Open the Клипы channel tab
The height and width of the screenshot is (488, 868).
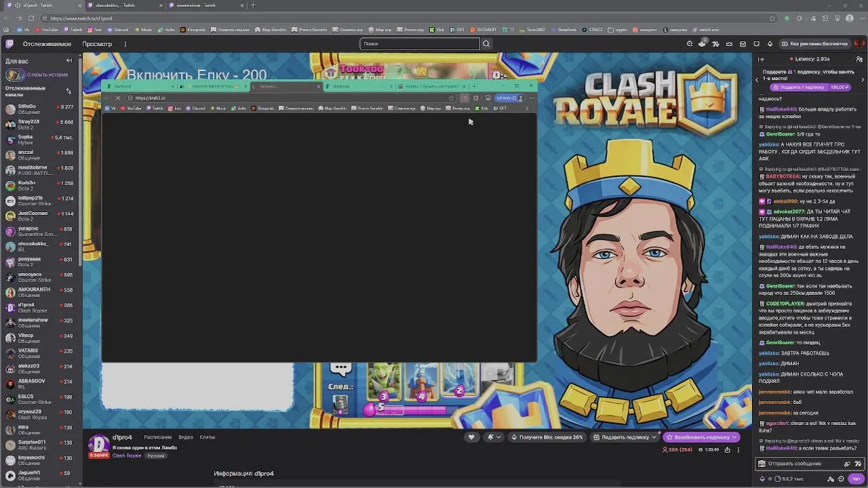208,437
